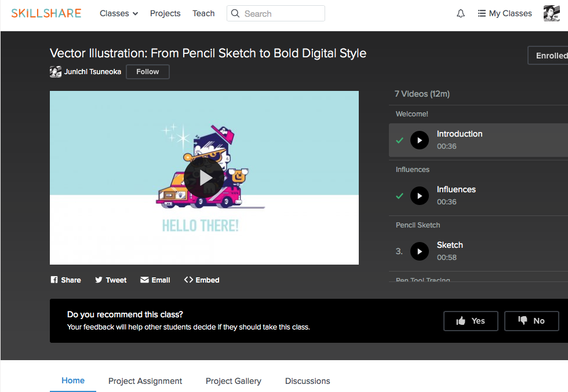Play the Influences video lesson
Image resolution: width=568 pixels, height=392 pixels.
pyautogui.click(x=420, y=196)
